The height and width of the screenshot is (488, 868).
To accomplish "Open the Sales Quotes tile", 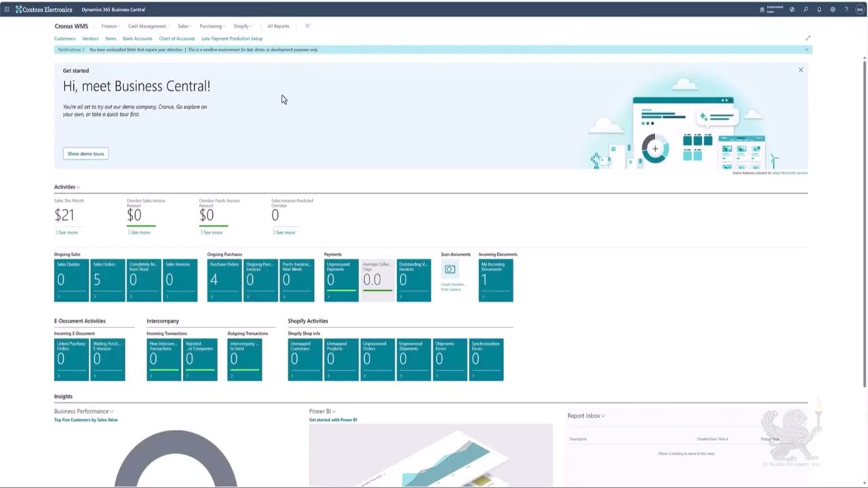I will coord(71,280).
